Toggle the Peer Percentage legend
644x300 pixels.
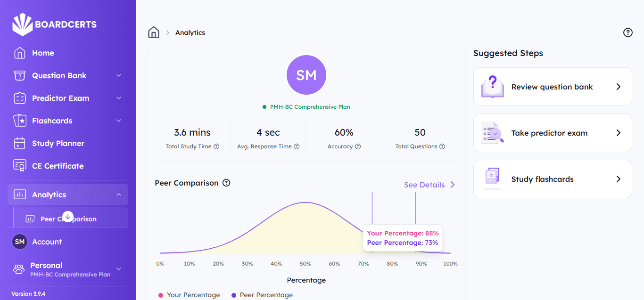[262, 295]
